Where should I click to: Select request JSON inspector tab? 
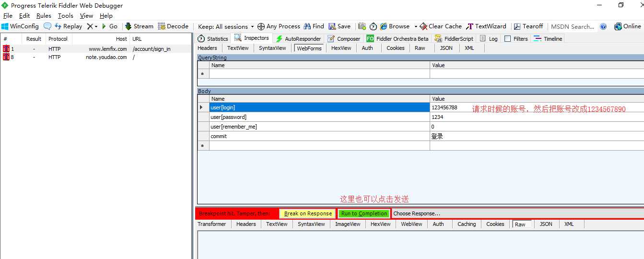click(x=446, y=48)
